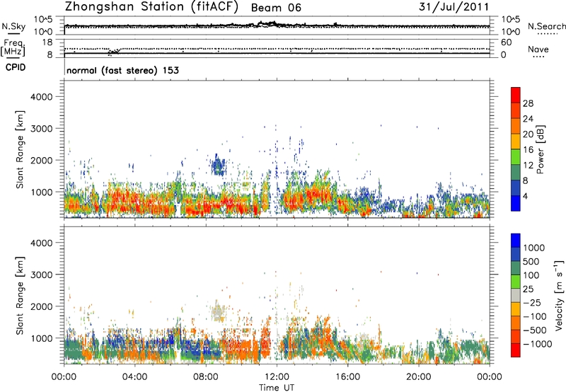Click the velocity panel 'Slant Range [km]' label

tap(20, 296)
